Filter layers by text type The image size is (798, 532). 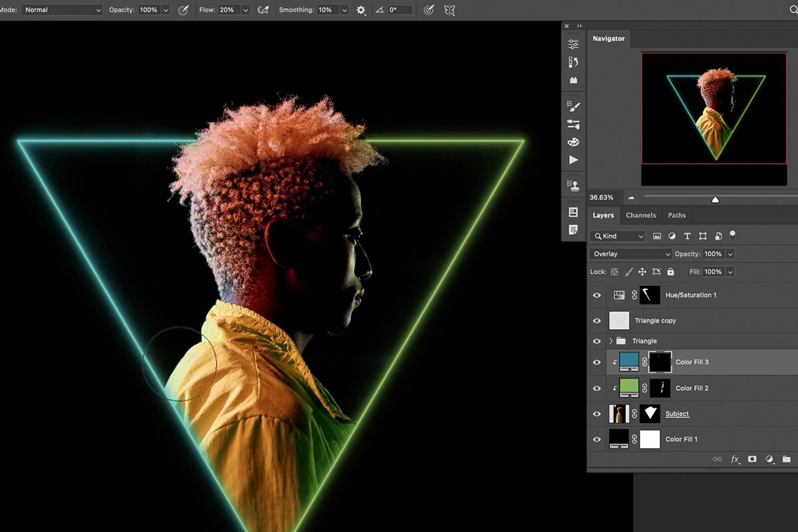point(687,236)
